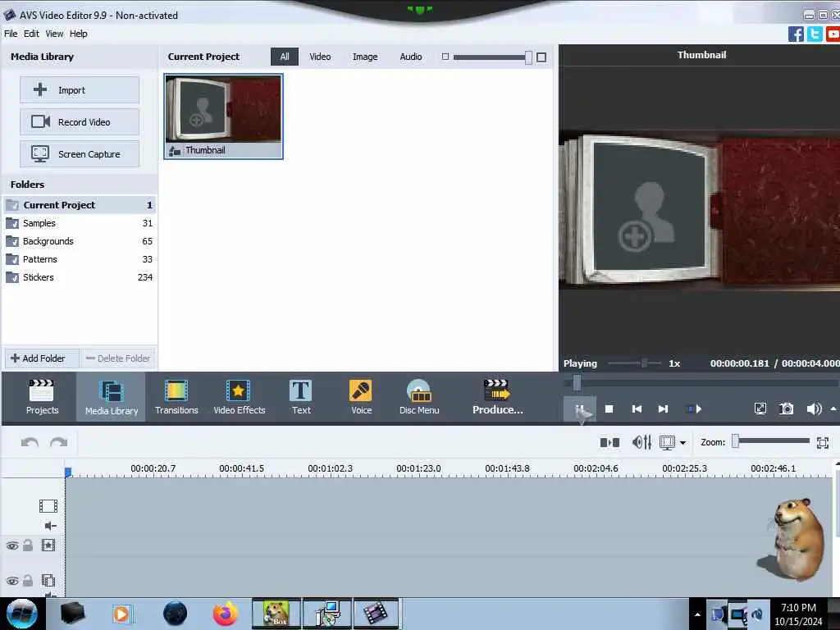Adjust the thumbnail size slider
This screenshot has width=840, height=630.
pyautogui.click(x=492, y=57)
